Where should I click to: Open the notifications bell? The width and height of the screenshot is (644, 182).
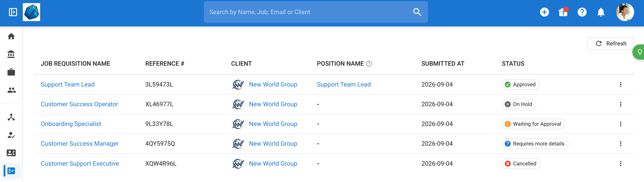pos(601,12)
